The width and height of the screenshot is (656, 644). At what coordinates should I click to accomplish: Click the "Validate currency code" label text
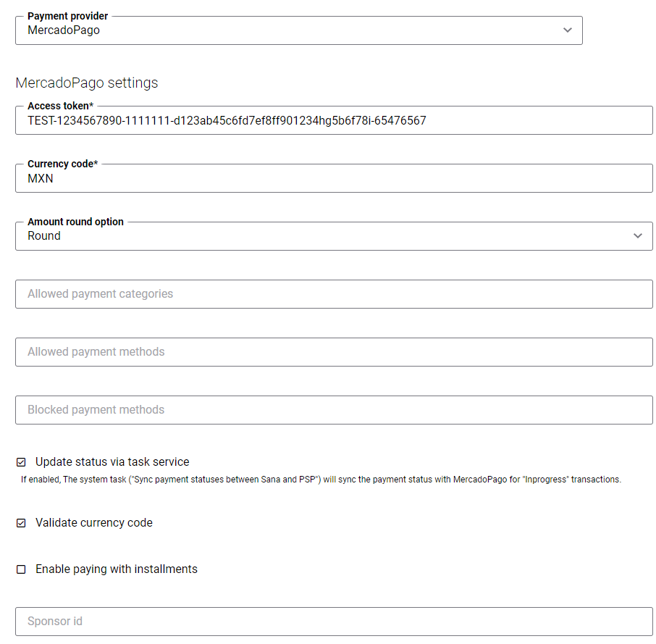pos(94,523)
